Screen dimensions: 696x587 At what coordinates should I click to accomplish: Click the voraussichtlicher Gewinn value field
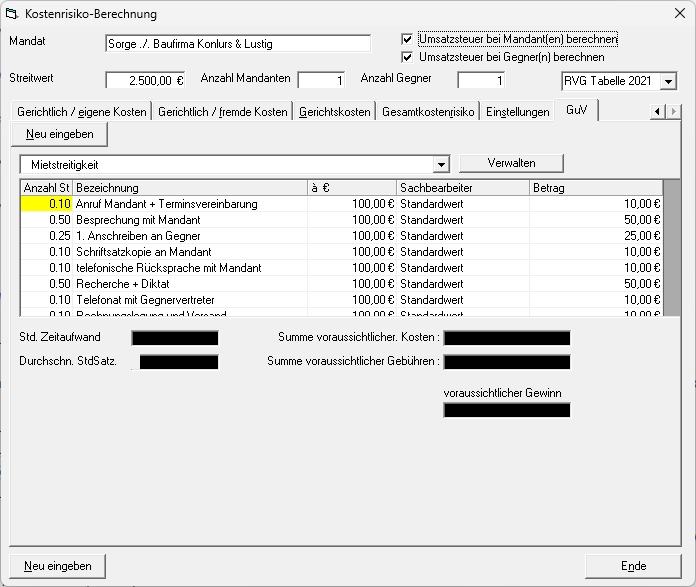(x=507, y=410)
